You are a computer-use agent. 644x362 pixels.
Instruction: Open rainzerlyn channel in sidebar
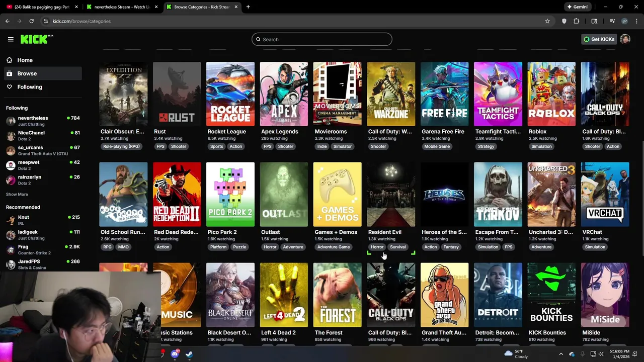tap(43, 180)
